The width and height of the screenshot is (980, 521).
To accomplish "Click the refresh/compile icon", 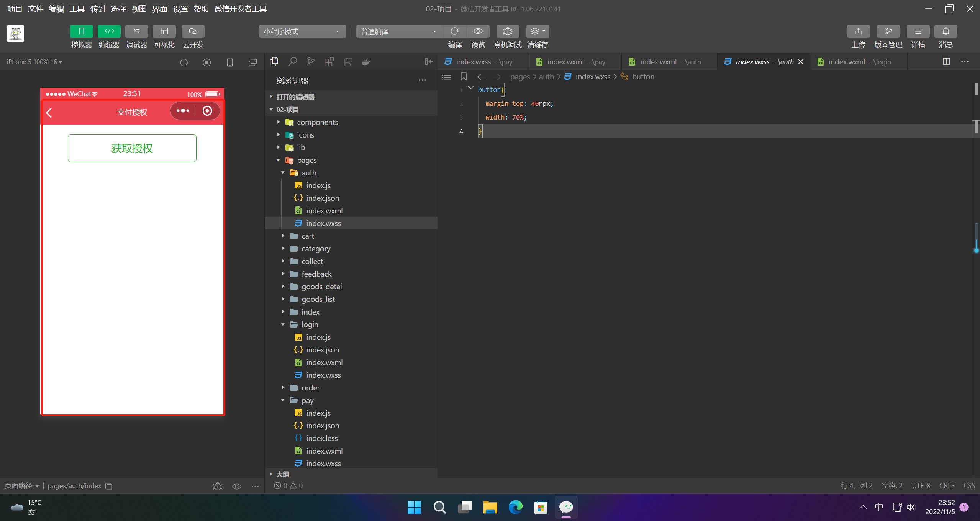I will tap(454, 31).
